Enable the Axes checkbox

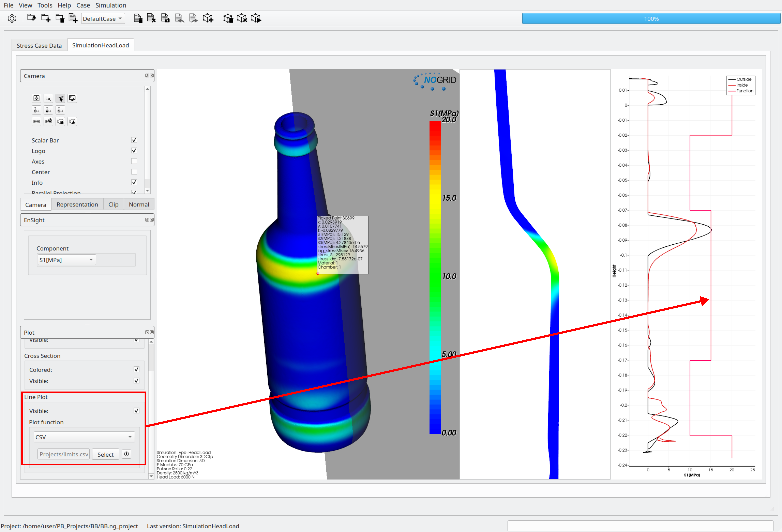[x=134, y=161]
